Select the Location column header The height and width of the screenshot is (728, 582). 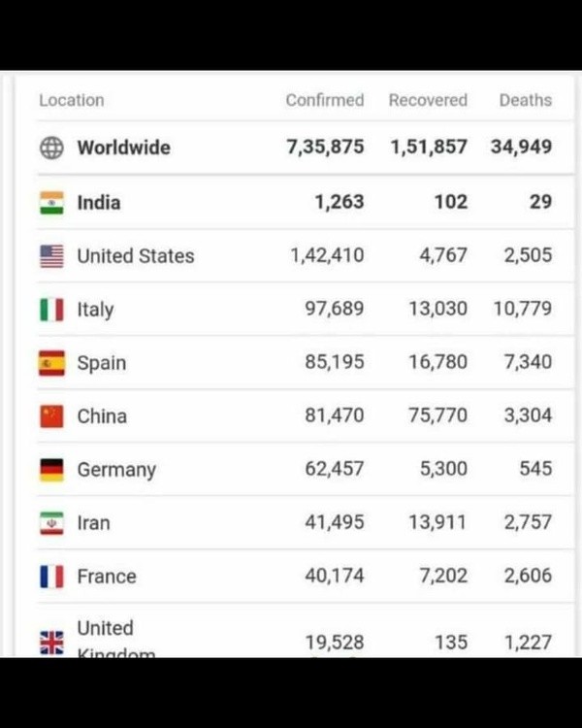pyautogui.click(x=72, y=100)
